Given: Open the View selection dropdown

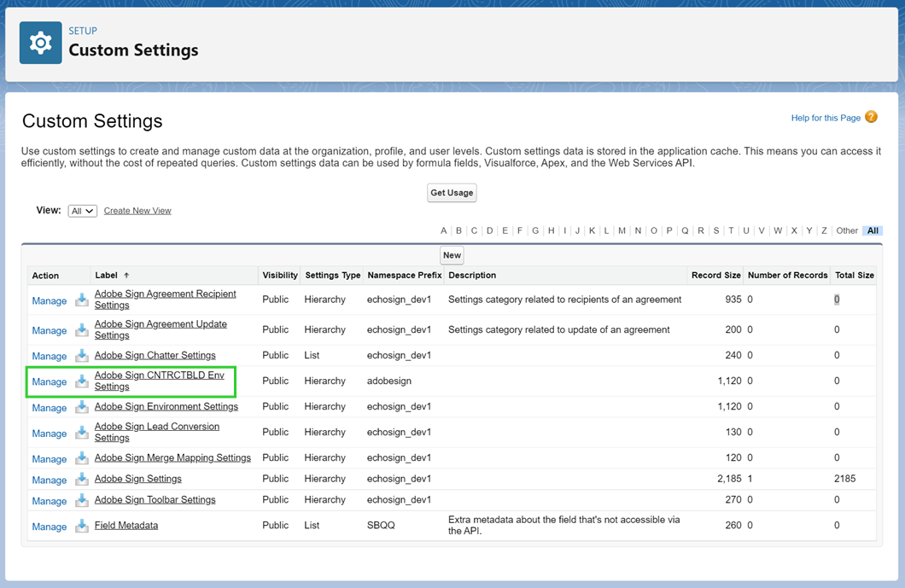Looking at the screenshot, I should click(x=82, y=210).
